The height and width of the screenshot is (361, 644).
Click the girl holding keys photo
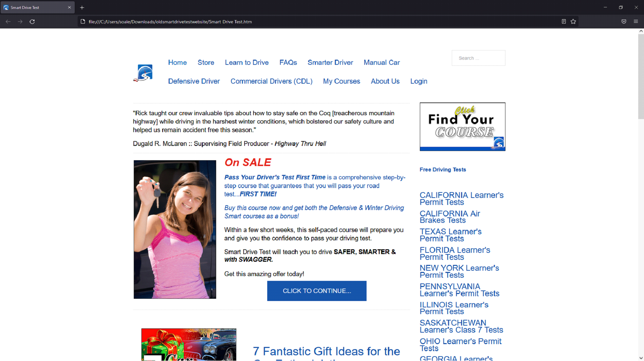[x=175, y=229]
